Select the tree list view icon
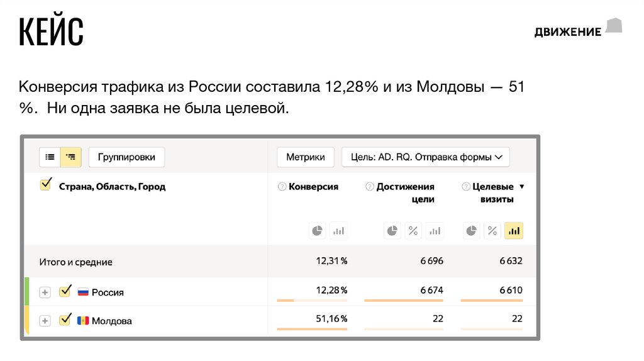 (x=70, y=157)
